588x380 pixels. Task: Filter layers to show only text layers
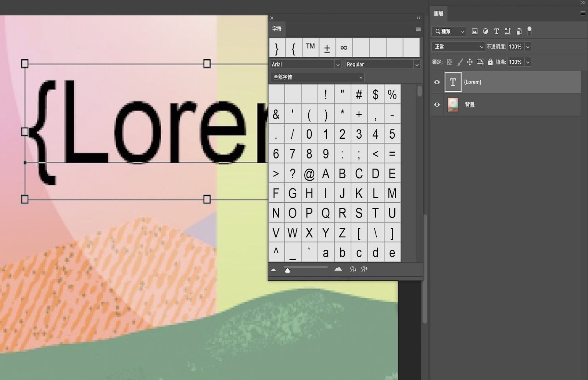tap(496, 31)
